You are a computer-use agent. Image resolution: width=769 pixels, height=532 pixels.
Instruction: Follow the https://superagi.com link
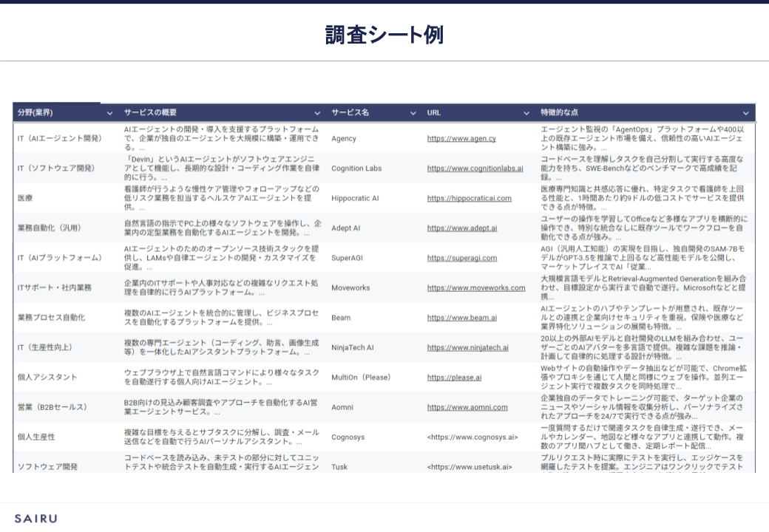click(461, 258)
